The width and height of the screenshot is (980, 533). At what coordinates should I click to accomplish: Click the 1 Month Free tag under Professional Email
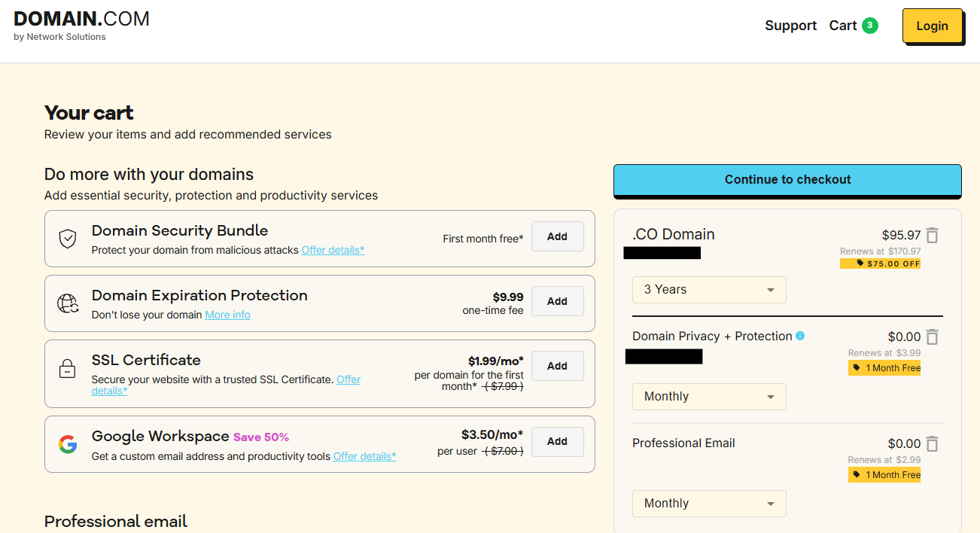(x=884, y=475)
